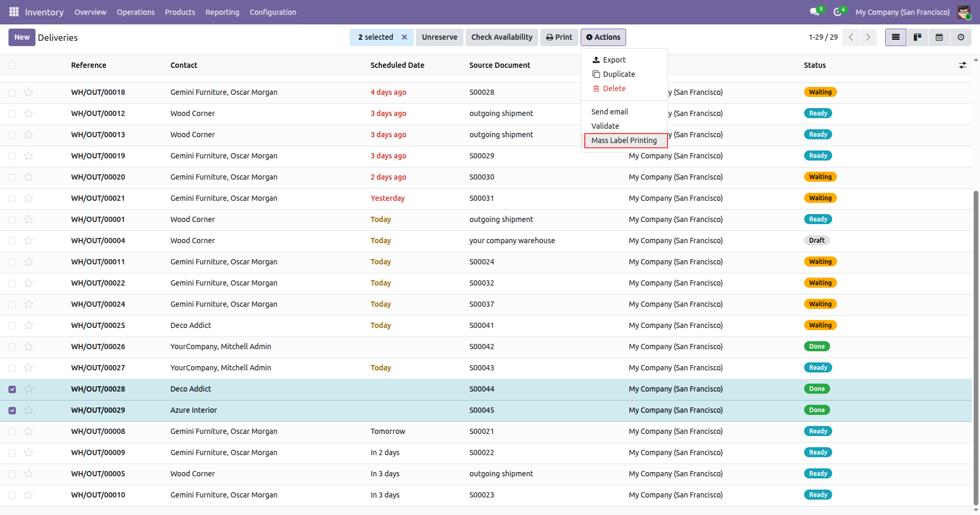
Task: Expand the Print dropdown button
Action: click(559, 37)
